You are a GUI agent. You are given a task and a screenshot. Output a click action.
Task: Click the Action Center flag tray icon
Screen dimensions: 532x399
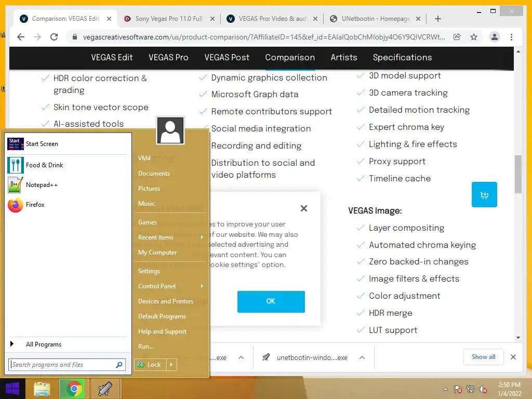(458, 389)
